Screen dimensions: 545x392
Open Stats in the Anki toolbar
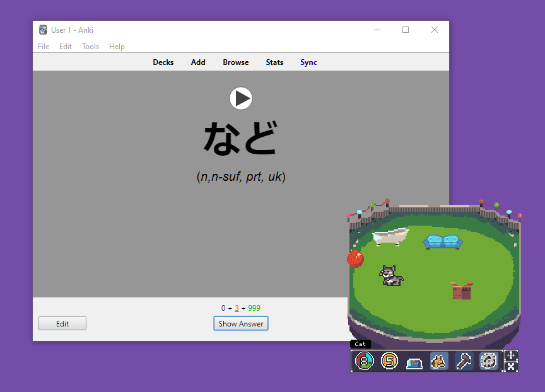(x=274, y=62)
